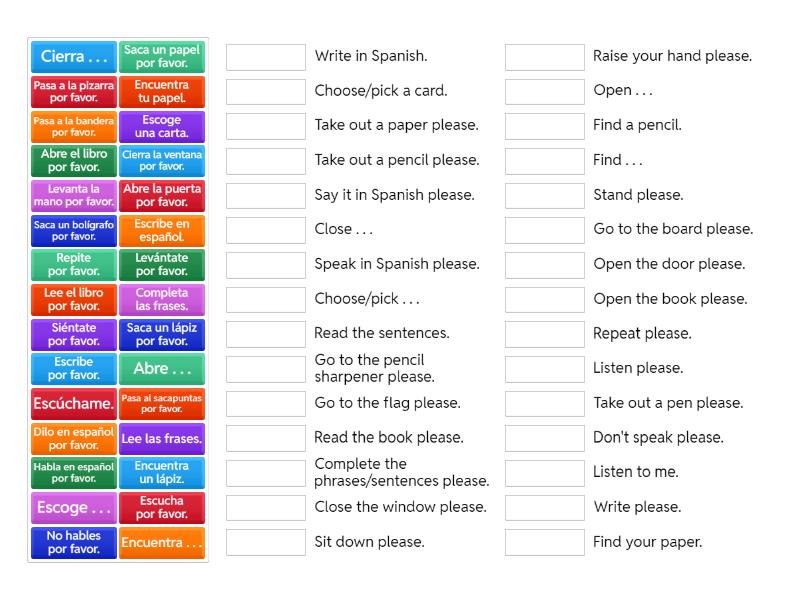Select the 'Siéntate por favor' tile
The height and width of the screenshot is (600, 800).
(x=73, y=334)
